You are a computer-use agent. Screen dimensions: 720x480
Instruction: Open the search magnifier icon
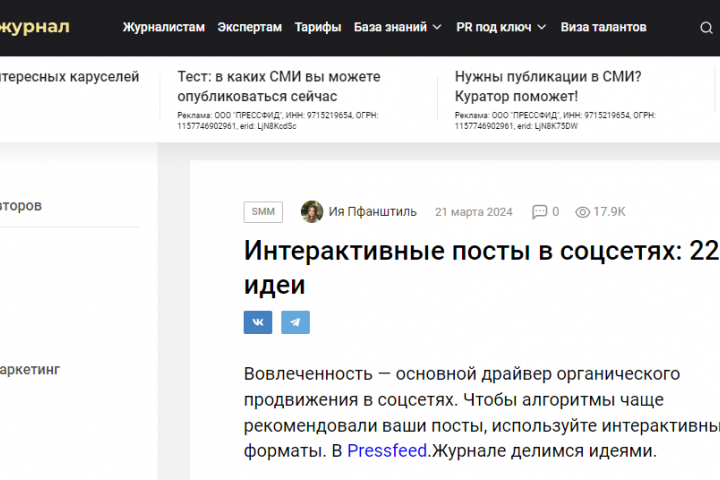click(706, 28)
